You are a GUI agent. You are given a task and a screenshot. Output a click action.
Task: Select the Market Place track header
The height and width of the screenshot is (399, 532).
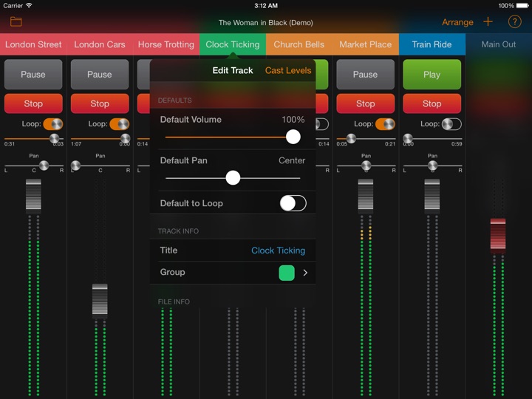[366, 44]
